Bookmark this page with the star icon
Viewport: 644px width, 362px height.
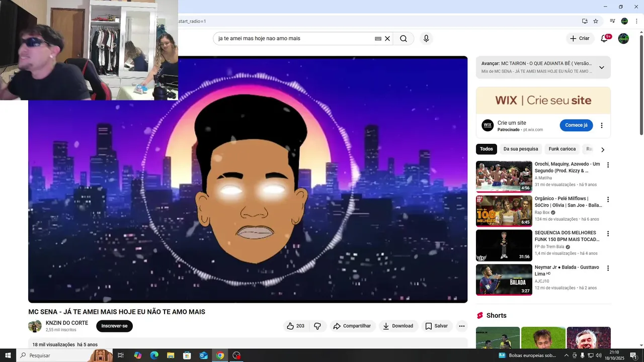(596, 21)
